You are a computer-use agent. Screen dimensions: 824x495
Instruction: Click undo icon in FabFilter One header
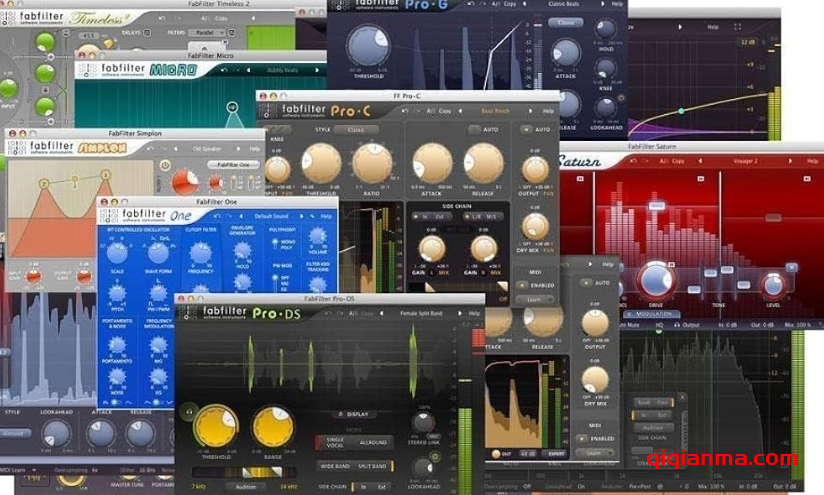tap(217, 216)
